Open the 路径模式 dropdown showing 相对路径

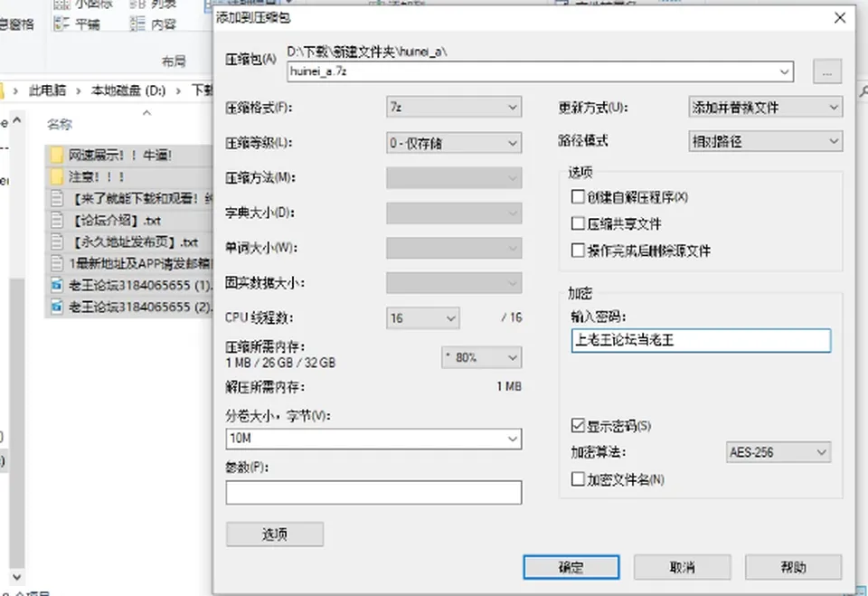766,142
